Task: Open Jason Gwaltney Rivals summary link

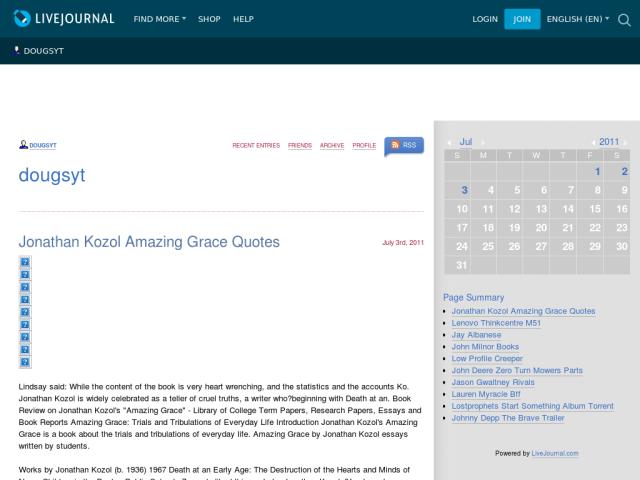Action: [x=493, y=382]
